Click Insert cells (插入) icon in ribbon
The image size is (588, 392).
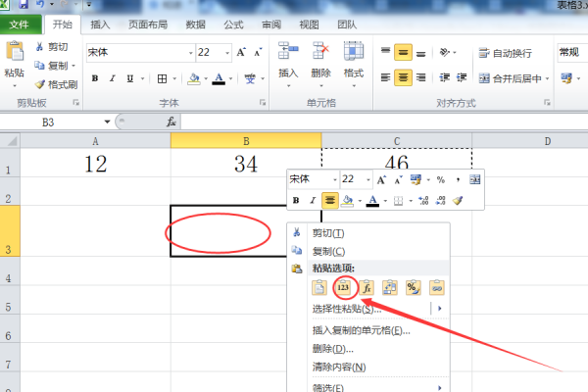click(x=288, y=51)
